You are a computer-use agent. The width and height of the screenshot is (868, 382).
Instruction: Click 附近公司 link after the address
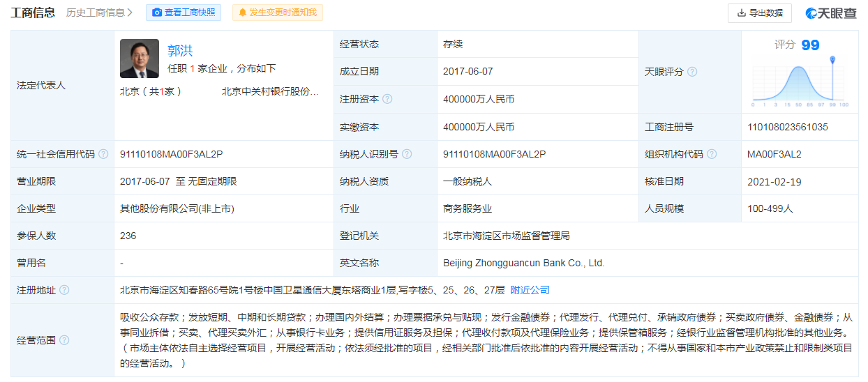[x=530, y=290]
